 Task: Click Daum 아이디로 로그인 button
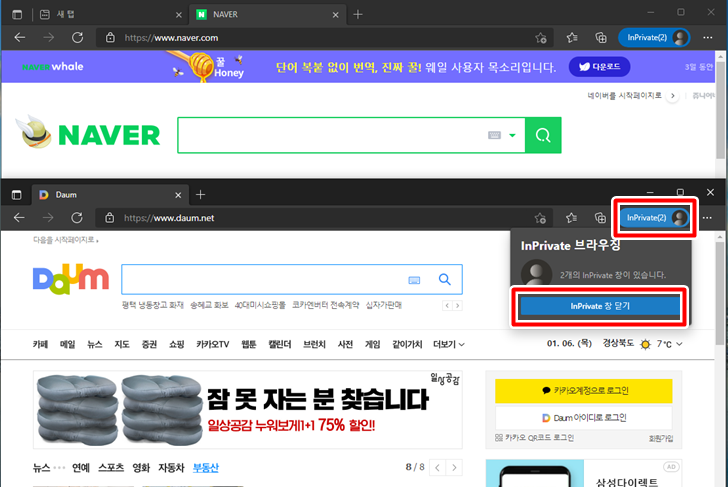click(x=584, y=418)
